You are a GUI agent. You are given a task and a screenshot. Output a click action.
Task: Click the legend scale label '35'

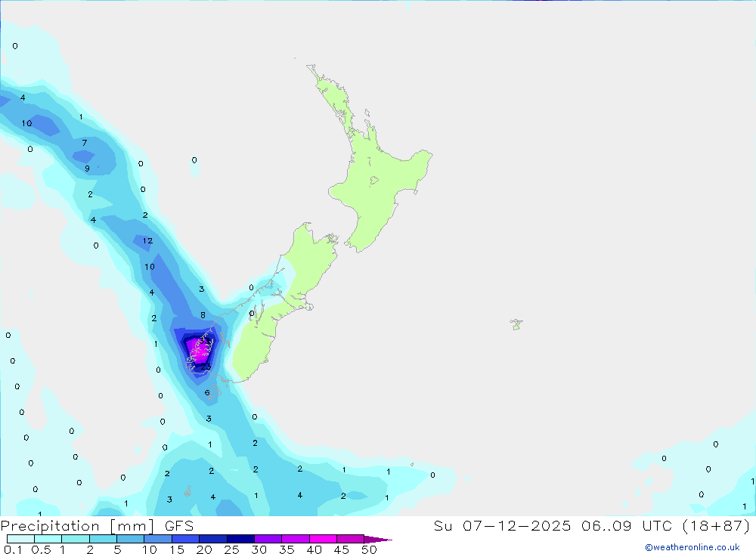[287, 549]
